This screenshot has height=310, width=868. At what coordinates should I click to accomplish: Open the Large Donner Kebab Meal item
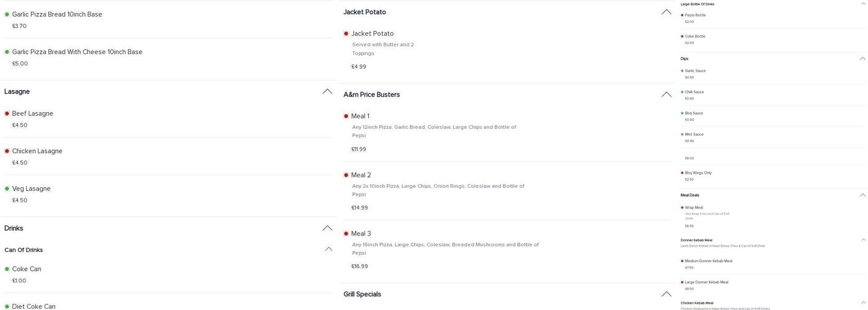(x=706, y=282)
